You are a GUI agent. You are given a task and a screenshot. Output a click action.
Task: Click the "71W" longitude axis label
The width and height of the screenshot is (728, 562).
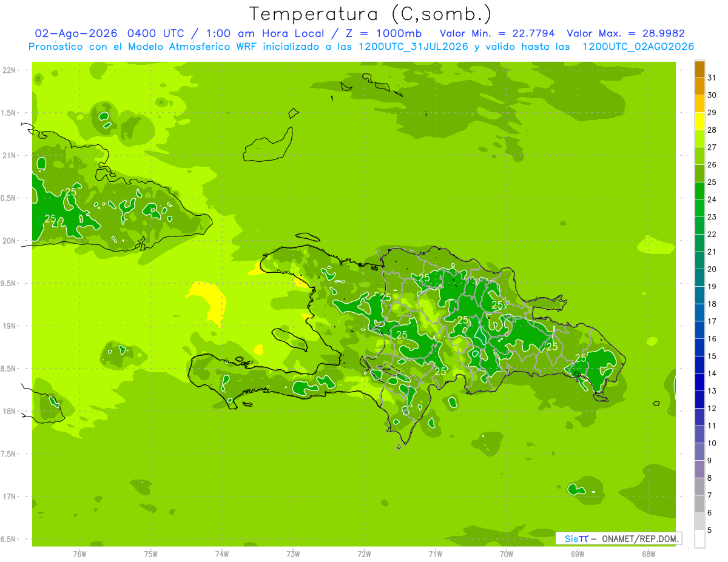pos(435,554)
